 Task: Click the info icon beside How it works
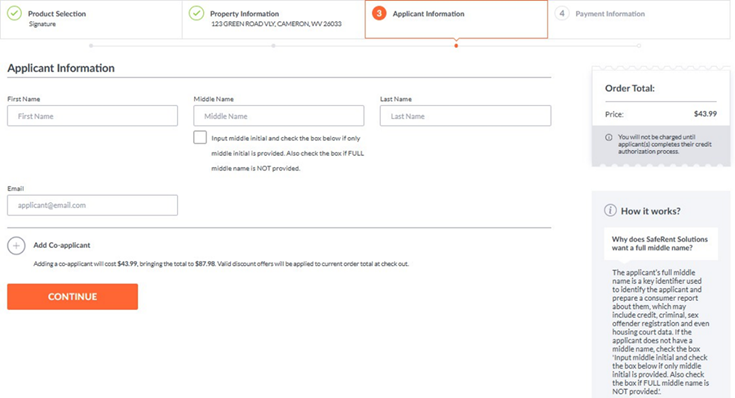pos(610,210)
